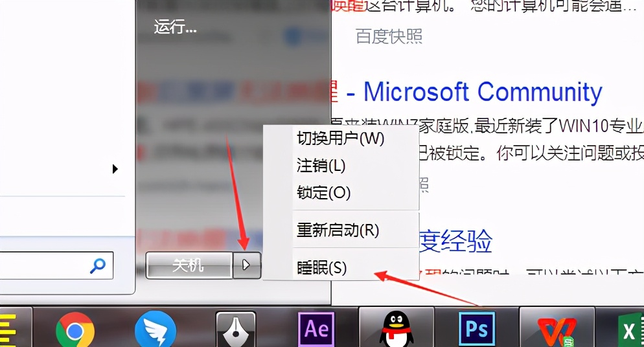This screenshot has width=644, height=347.
Task: Open 运行... in the Start menu
Action: (x=176, y=27)
